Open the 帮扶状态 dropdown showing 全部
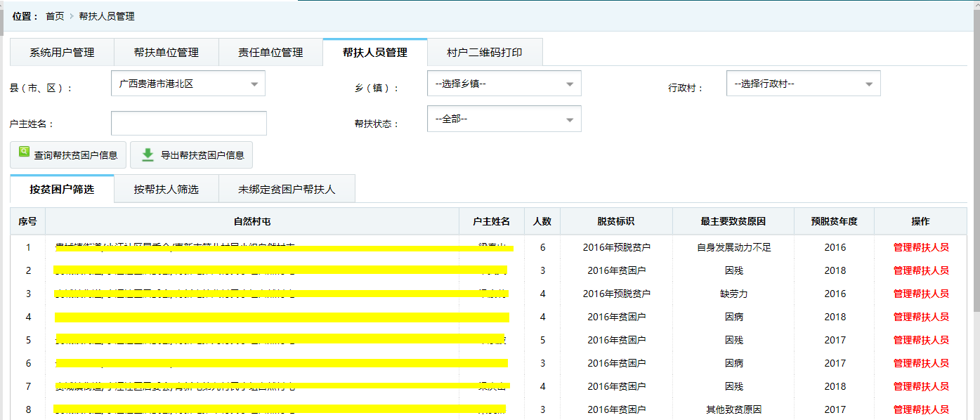Viewport: 980px width, 420px height. (504, 119)
